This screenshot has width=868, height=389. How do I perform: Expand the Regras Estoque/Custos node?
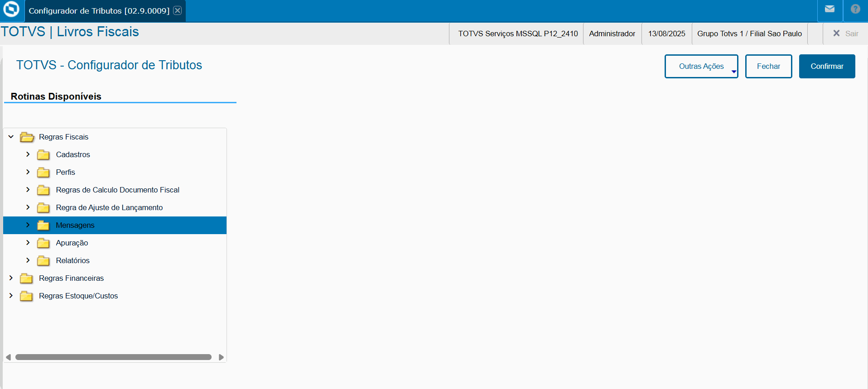pyautogui.click(x=11, y=296)
